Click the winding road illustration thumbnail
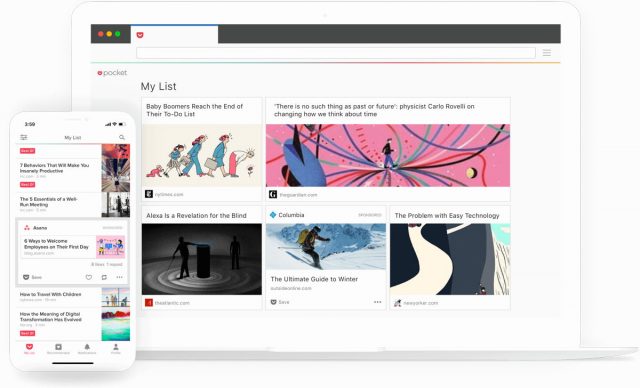Screen dimensions: 640x388 (450, 259)
